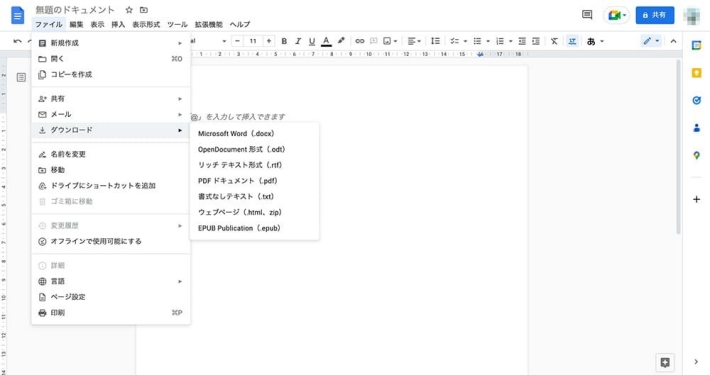Expand the 新規作成 submenu
Viewport: 710px width, 375px height.
pyautogui.click(x=111, y=43)
